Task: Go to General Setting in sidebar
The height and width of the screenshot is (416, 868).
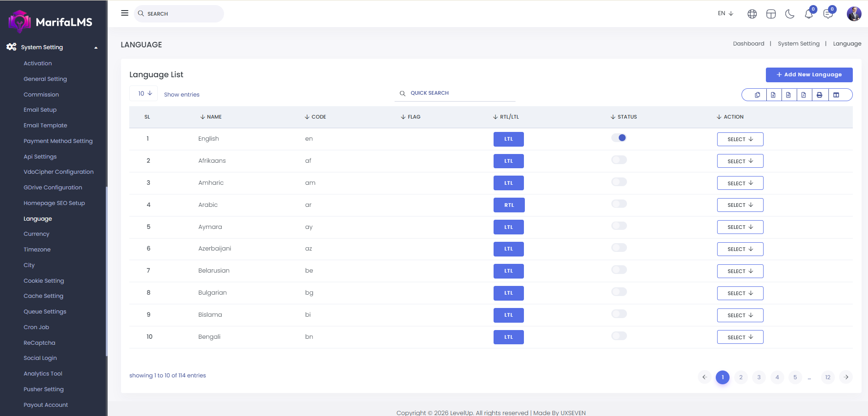Action: [x=45, y=79]
